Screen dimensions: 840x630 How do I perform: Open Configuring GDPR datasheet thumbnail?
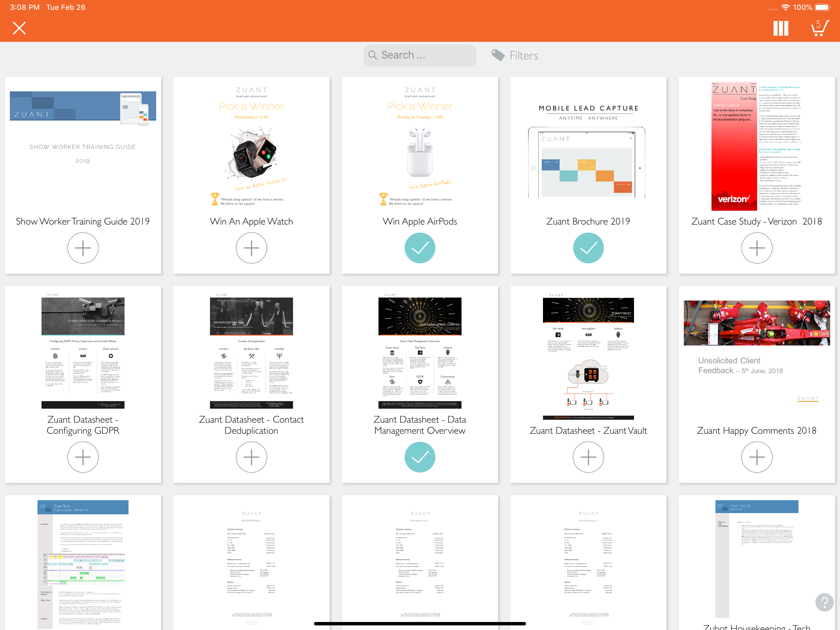click(x=83, y=351)
